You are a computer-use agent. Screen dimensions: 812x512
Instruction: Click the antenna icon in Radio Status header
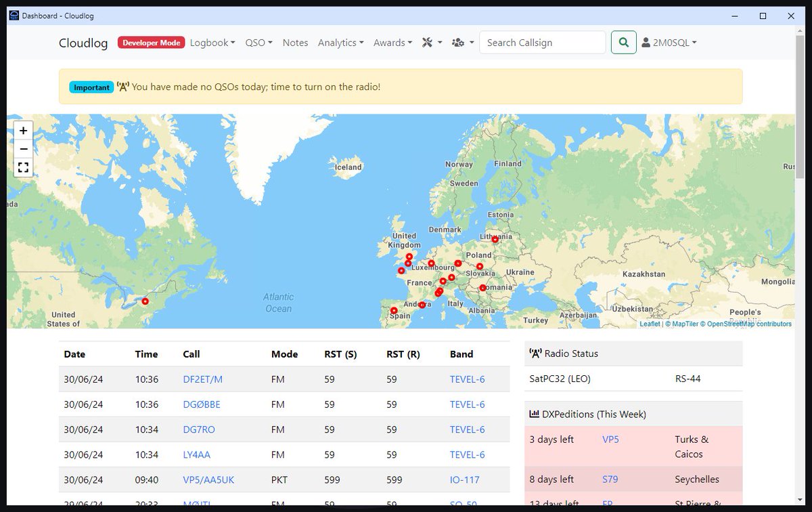[534, 352]
